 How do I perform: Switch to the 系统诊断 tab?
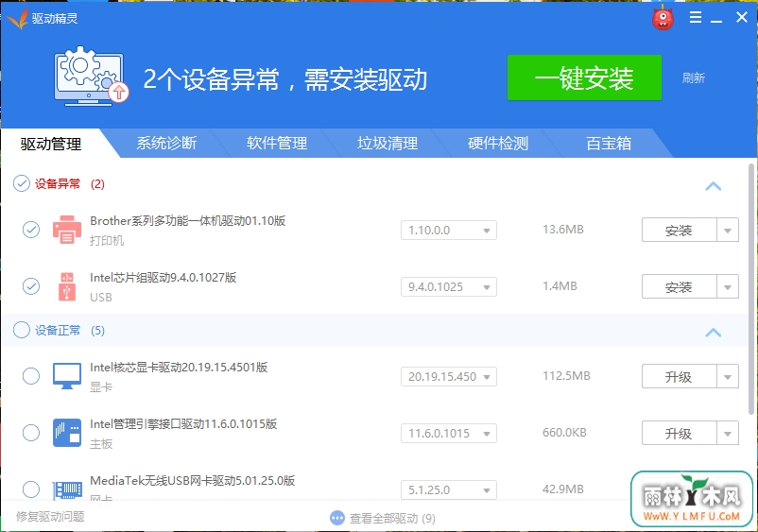[x=166, y=143]
